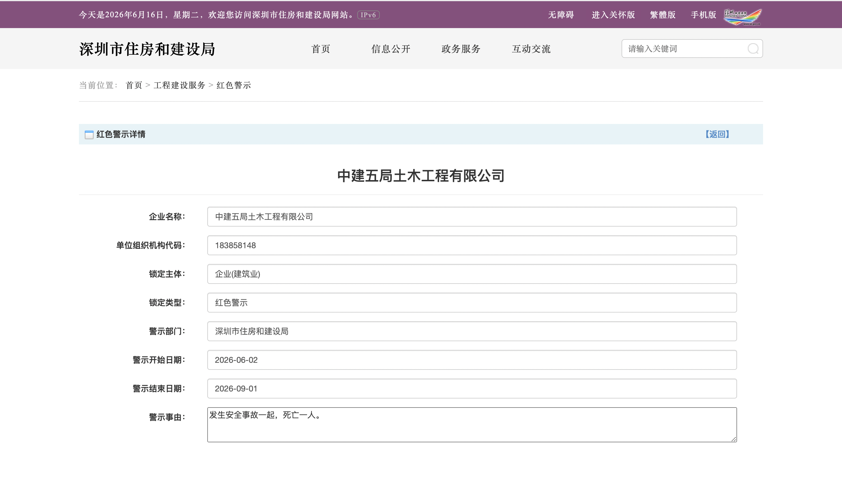The image size is (842, 504).
Task: Click the 警示结束日期 field 2026-09-01
Action: click(472, 389)
